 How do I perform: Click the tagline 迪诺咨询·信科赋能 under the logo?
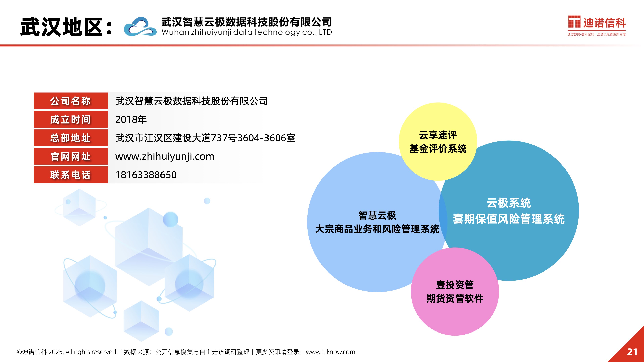(x=580, y=35)
